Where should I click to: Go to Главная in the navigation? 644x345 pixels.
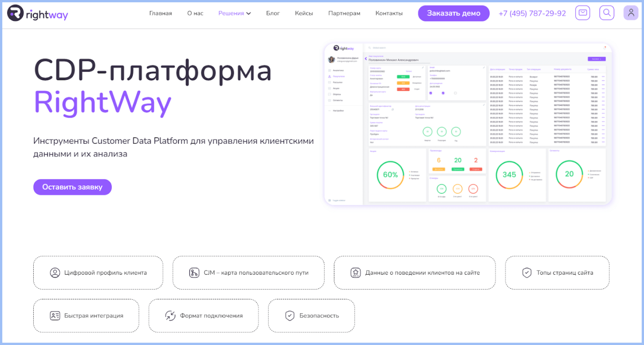coord(161,13)
